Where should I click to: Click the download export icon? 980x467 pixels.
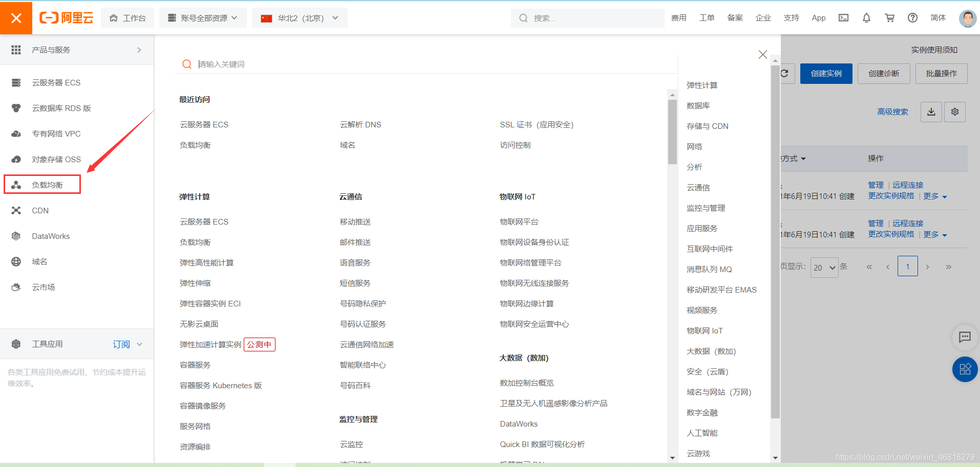pyautogui.click(x=931, y=112)
